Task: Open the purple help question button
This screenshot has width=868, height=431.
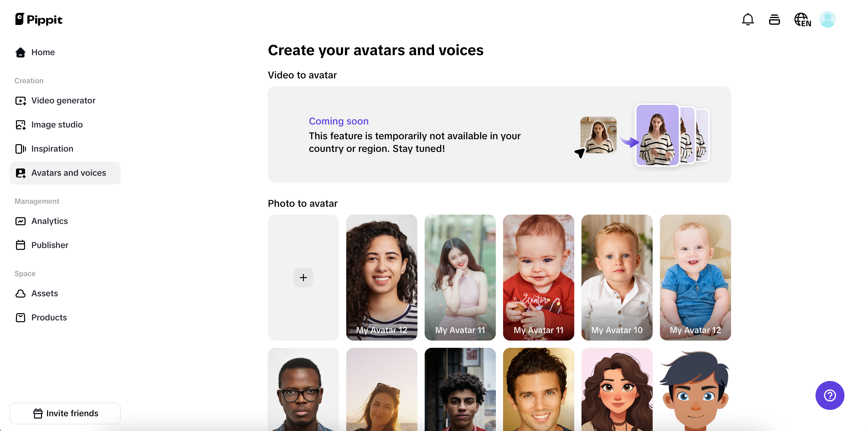Action: point(829,395)
